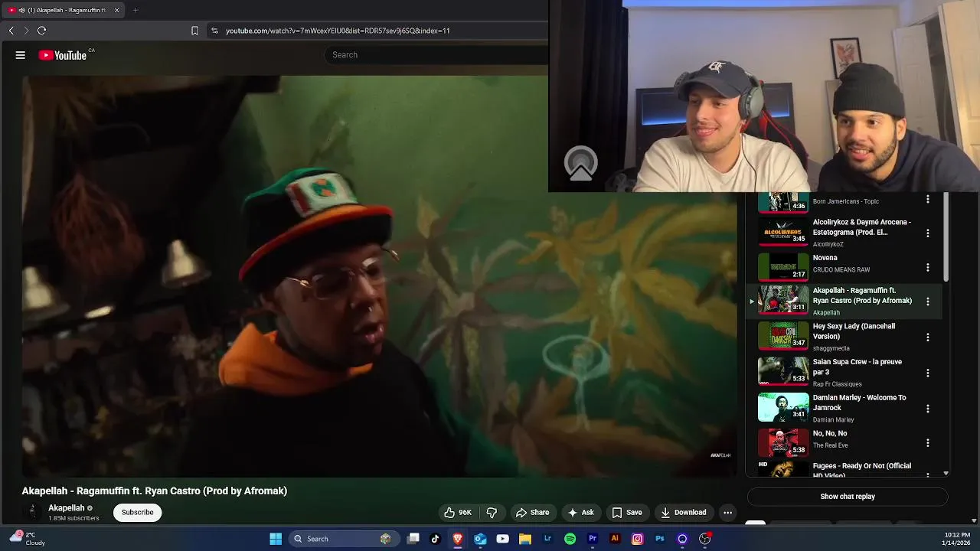Open Spotify from taskbar

(570, 539)
